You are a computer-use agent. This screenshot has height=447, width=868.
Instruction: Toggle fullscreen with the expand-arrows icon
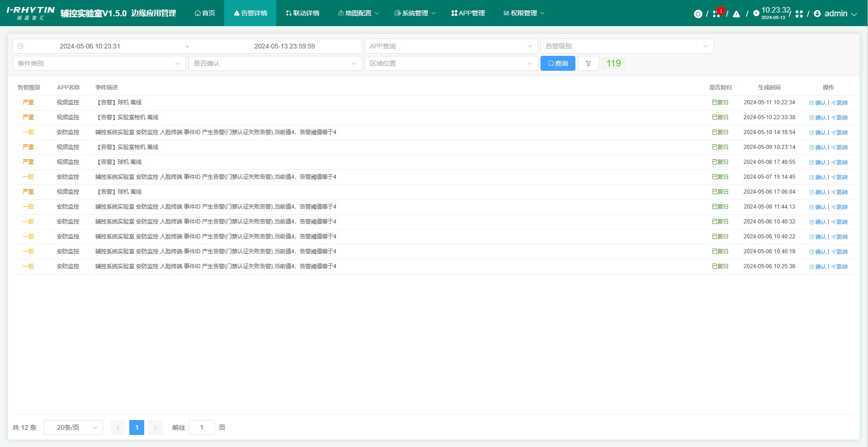(799, 14)
